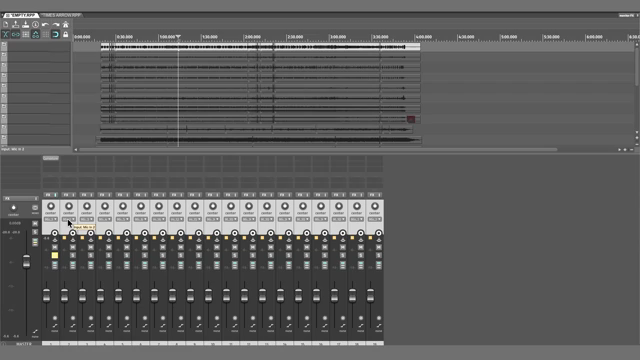Solo mixer track 5
This screenshot has width=640, height=360.
point(127,255)
